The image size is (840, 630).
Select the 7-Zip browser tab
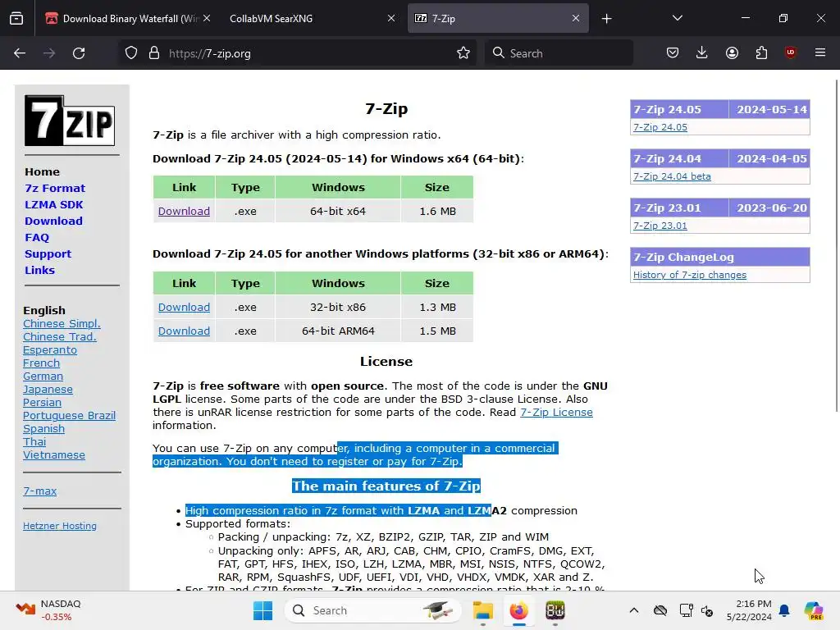498,19
